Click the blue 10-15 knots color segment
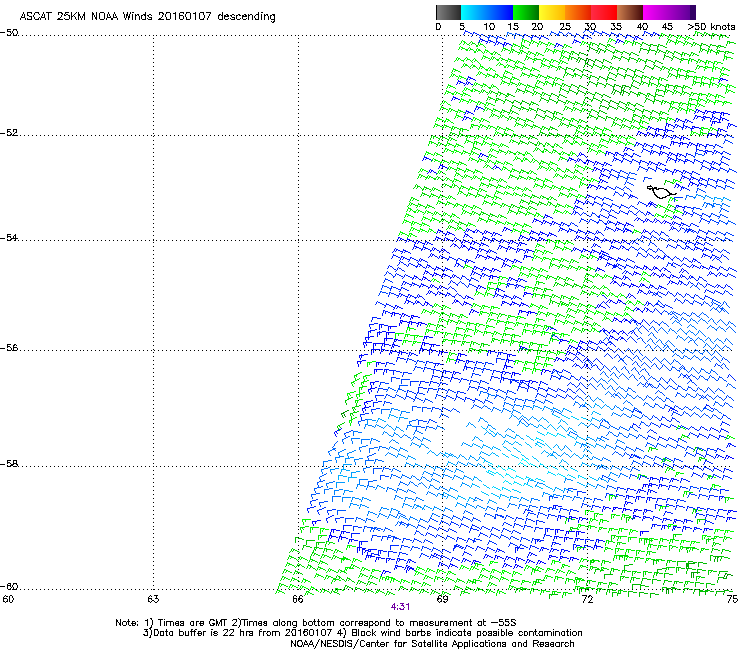 (500, 12)
